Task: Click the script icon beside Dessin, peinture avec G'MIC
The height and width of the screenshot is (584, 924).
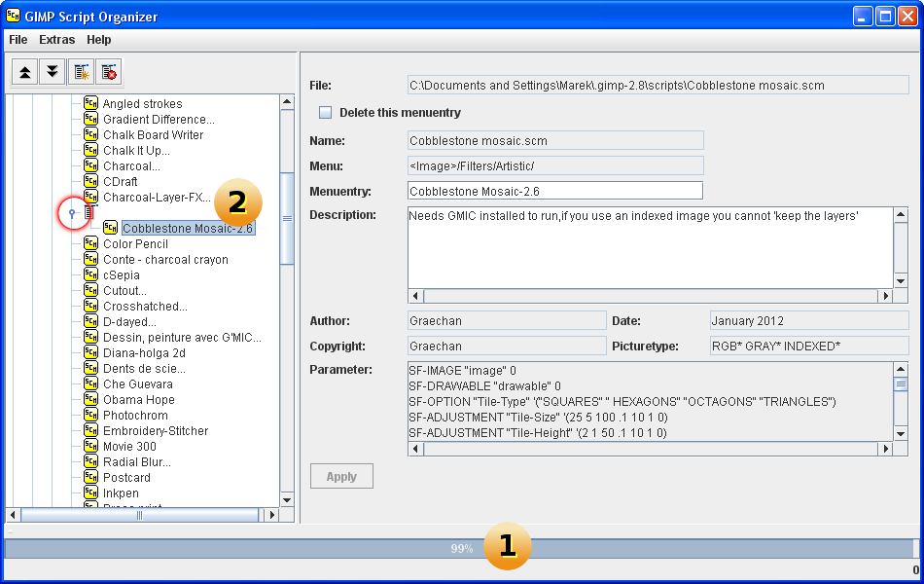Action: [x=90, y=337]
